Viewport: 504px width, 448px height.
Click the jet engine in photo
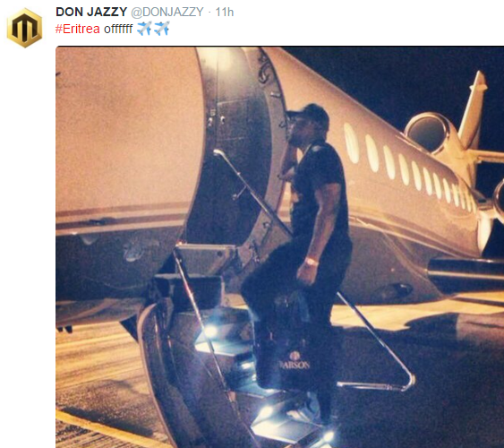click(x=428, y=132)
